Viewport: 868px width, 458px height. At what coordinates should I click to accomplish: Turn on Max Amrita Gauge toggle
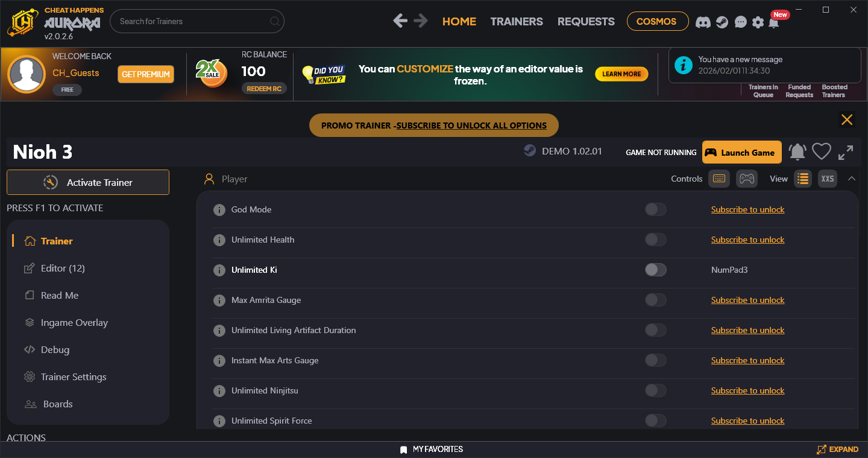coord(655,300)
